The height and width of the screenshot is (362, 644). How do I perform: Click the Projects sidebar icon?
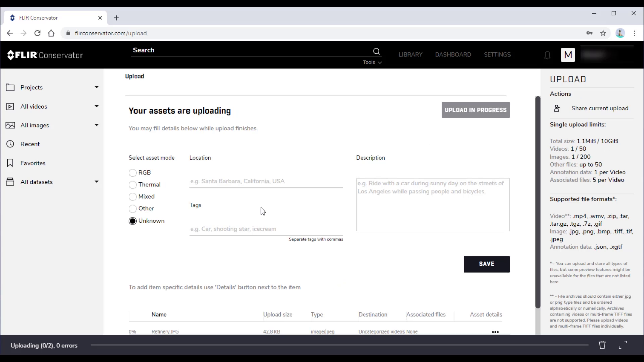click(x=10, y=87)
